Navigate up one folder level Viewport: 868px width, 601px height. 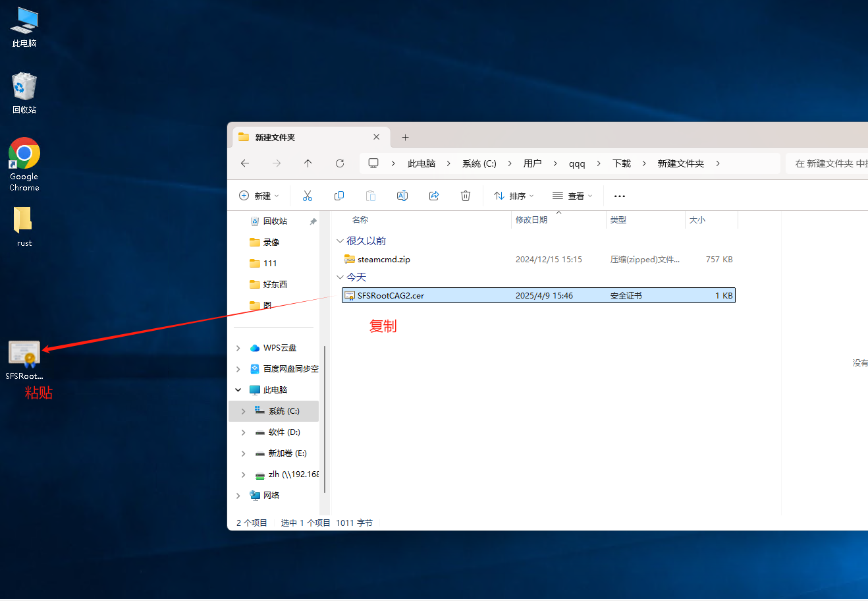308,163
